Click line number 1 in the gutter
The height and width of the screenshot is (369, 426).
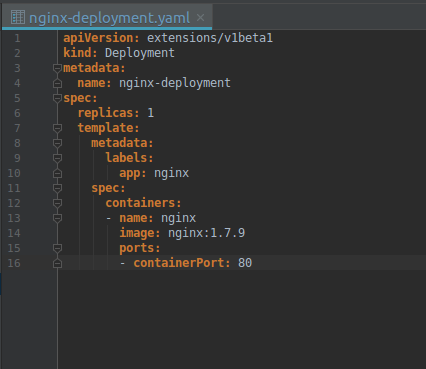pyautogui.click(x=17, y=38)
